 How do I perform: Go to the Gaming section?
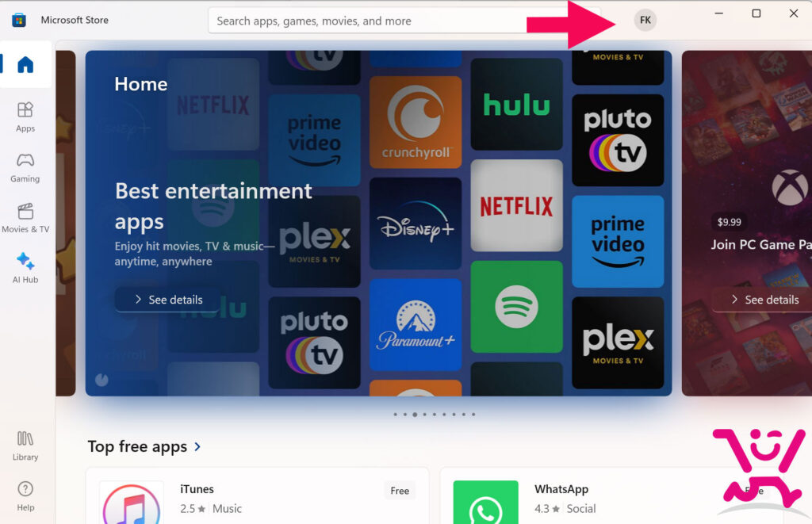[25, 168]
